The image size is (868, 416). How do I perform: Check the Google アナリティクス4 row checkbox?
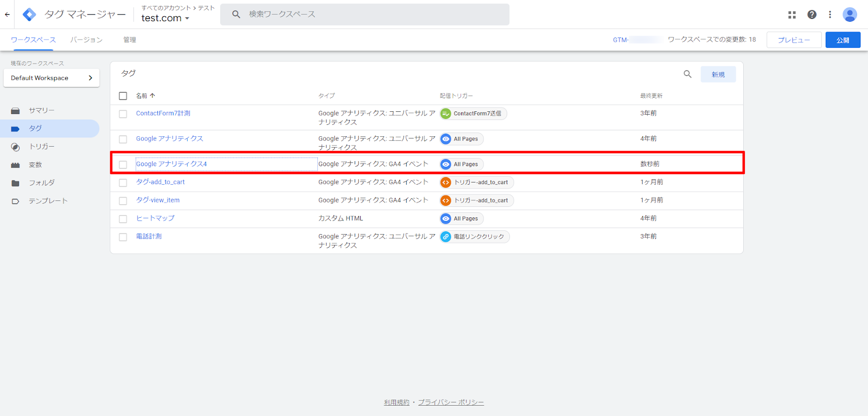[x=123, y=165]
